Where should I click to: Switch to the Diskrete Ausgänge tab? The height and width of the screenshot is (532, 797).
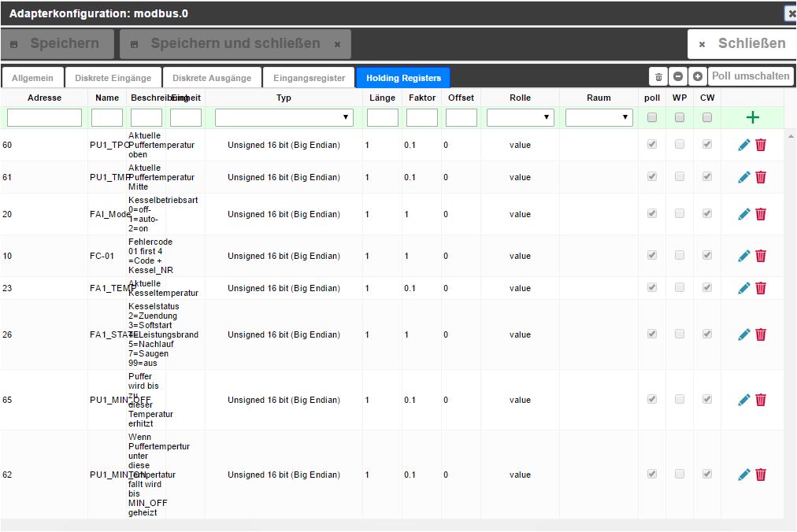212,78
